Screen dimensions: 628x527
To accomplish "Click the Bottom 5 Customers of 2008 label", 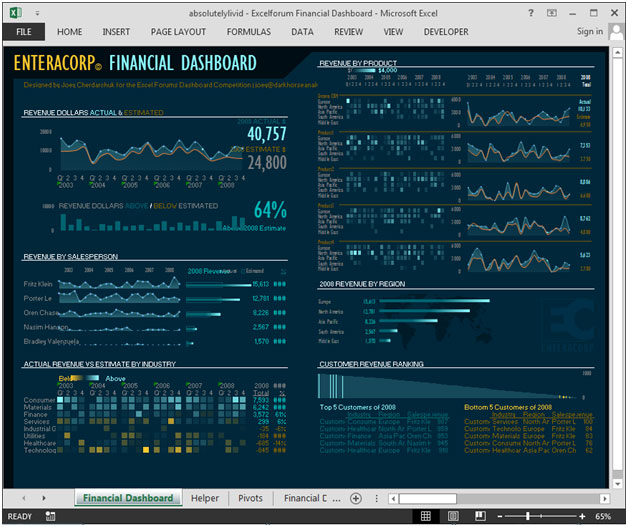I will [508, 407].
